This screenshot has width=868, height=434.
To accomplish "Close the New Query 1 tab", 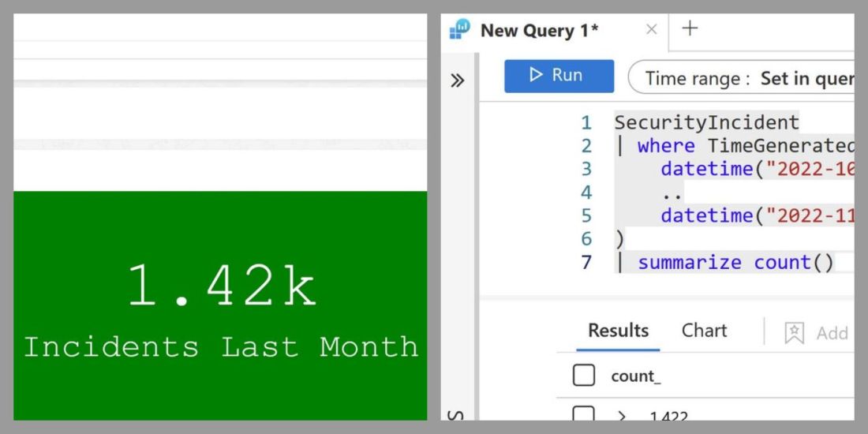I will pos(652,29).
